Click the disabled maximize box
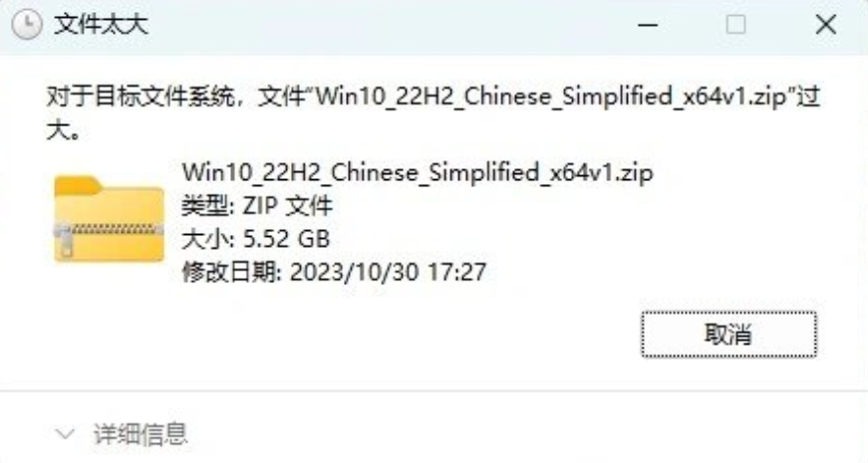Image resolution: width=868 pixels, height=463 pixels. click(x=735, y=25)
